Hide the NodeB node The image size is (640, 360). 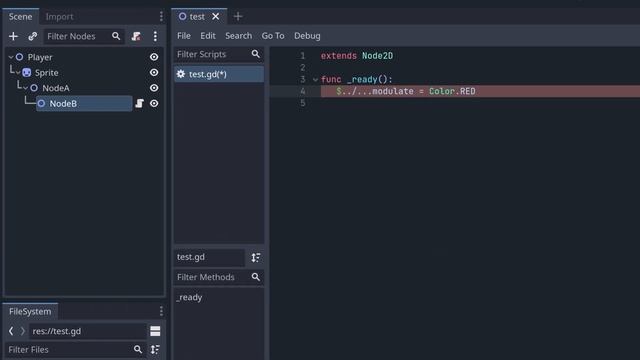pyautogui.click(x=154, y=103)
